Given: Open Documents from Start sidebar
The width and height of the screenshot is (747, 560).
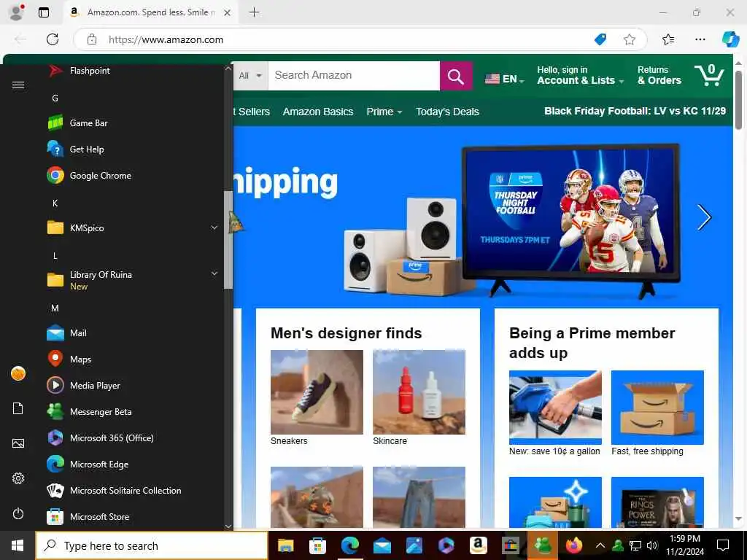Looking at the screenshot, I should (x=18, y=408).
